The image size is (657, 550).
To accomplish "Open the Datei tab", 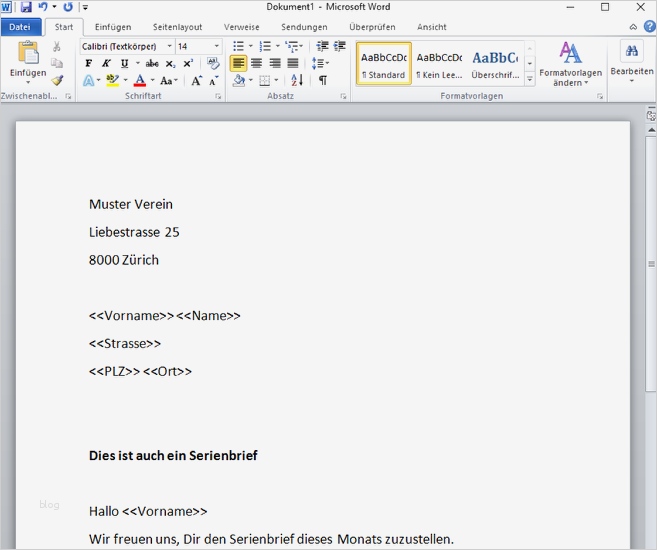I will click(20, 27).
